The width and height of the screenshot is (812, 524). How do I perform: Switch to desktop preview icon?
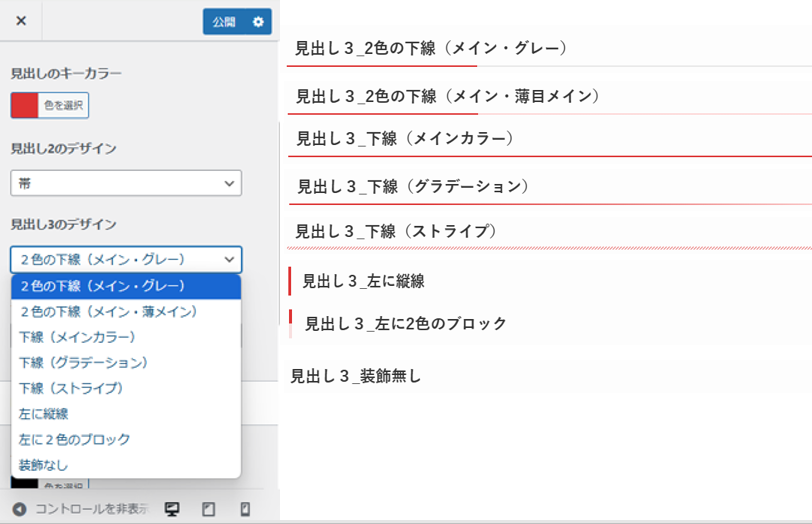(x=172, y=509)
